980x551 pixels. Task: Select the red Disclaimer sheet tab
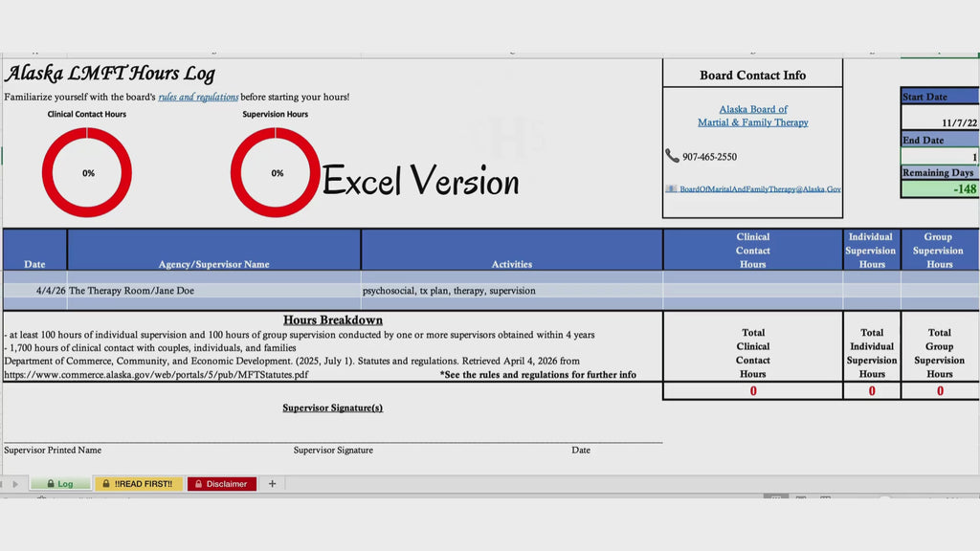(x=222, y=484)
